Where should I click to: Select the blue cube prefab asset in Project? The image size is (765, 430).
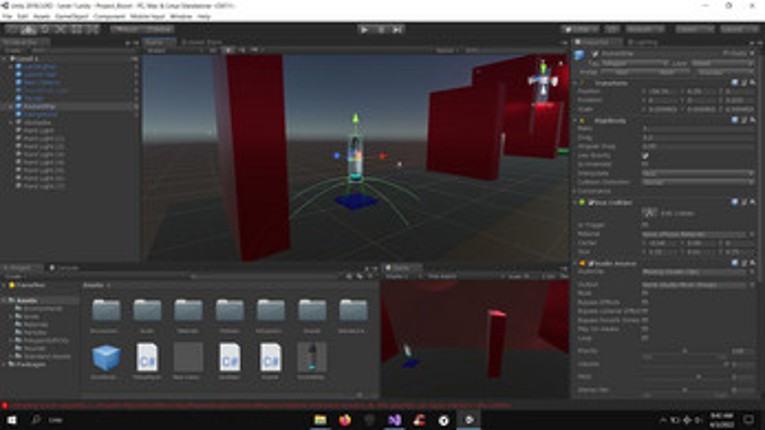(x=106, y=357)
